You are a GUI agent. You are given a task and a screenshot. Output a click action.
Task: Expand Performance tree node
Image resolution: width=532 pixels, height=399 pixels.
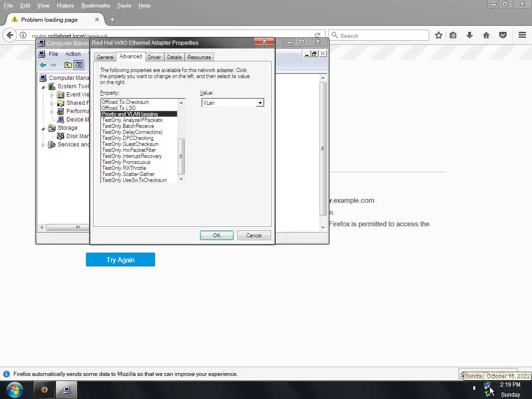pyautogui.click(x=52, y=112)
